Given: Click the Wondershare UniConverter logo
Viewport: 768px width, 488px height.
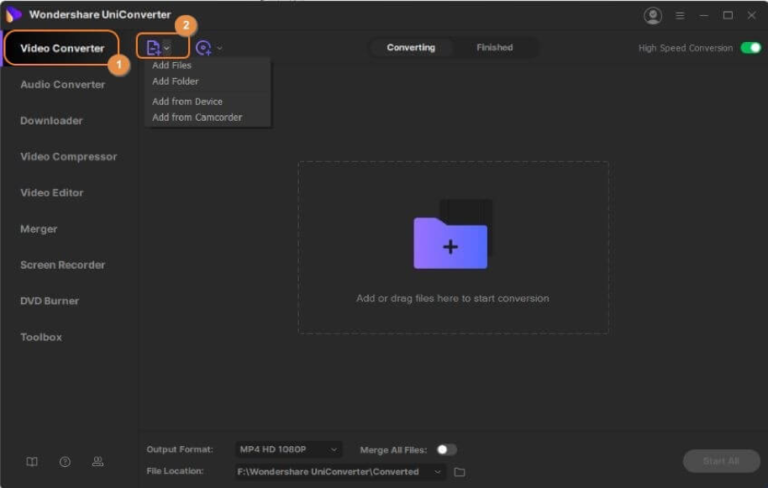Looking at the screenshot, I should click(x=13, y=15).
